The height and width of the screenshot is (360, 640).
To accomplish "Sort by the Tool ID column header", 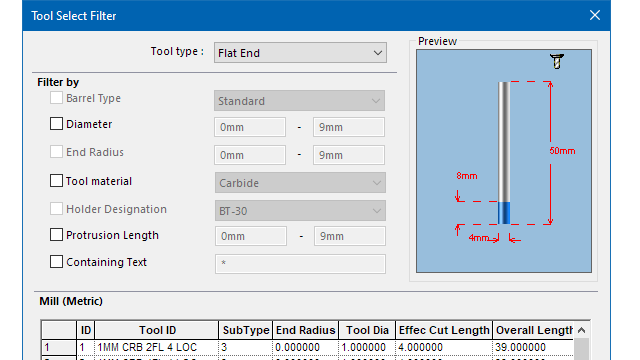I will click(x=157, y=330).
